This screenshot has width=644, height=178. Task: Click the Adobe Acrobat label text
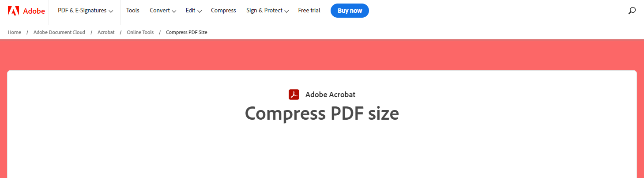330,95
